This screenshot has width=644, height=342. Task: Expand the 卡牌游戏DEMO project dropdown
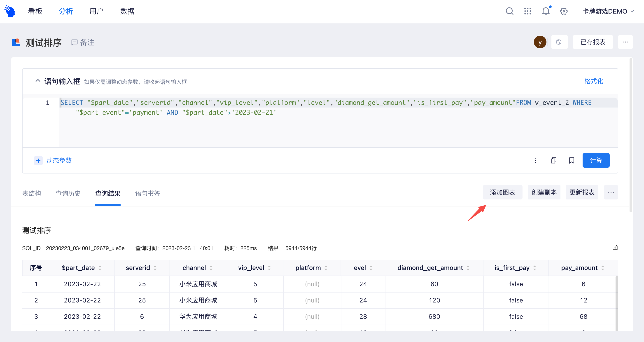(609, 11)
